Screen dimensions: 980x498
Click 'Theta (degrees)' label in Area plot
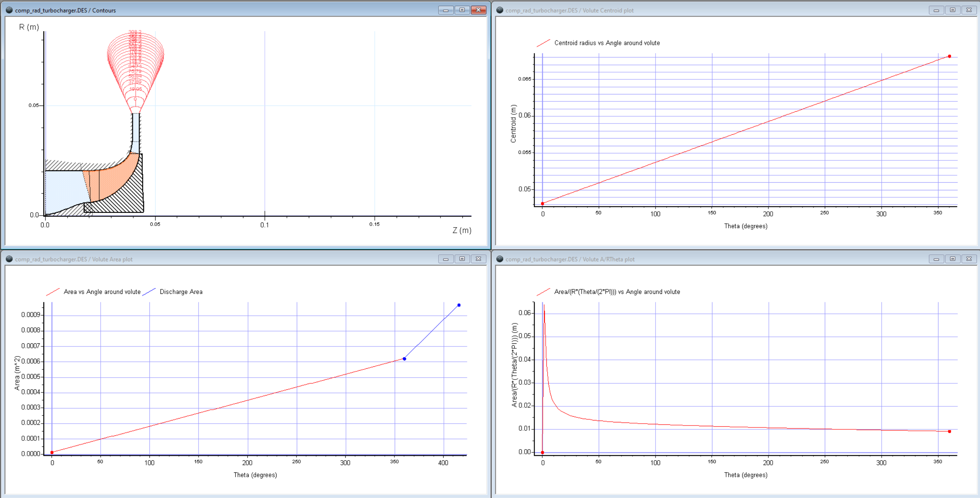tap(255, 475)
